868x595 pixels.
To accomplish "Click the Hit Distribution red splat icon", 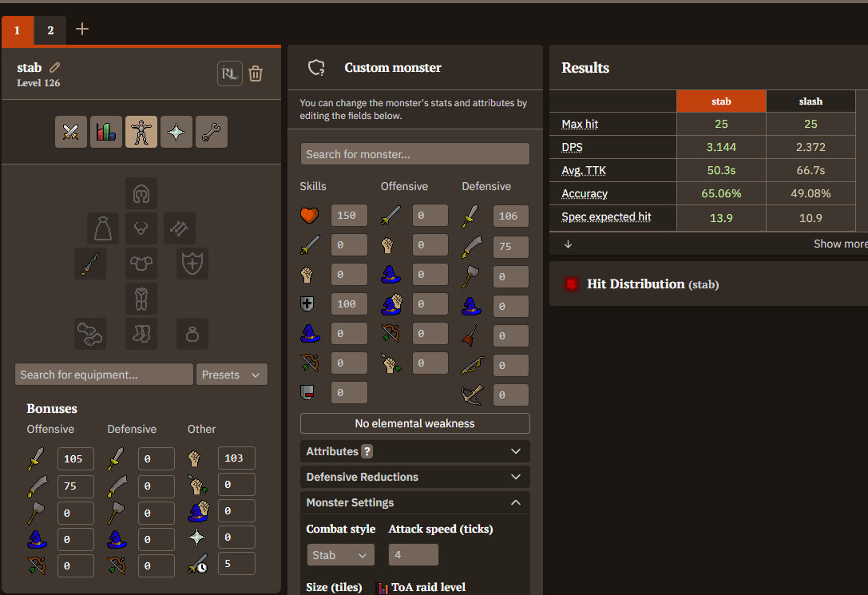I will (x=571, y=284).
